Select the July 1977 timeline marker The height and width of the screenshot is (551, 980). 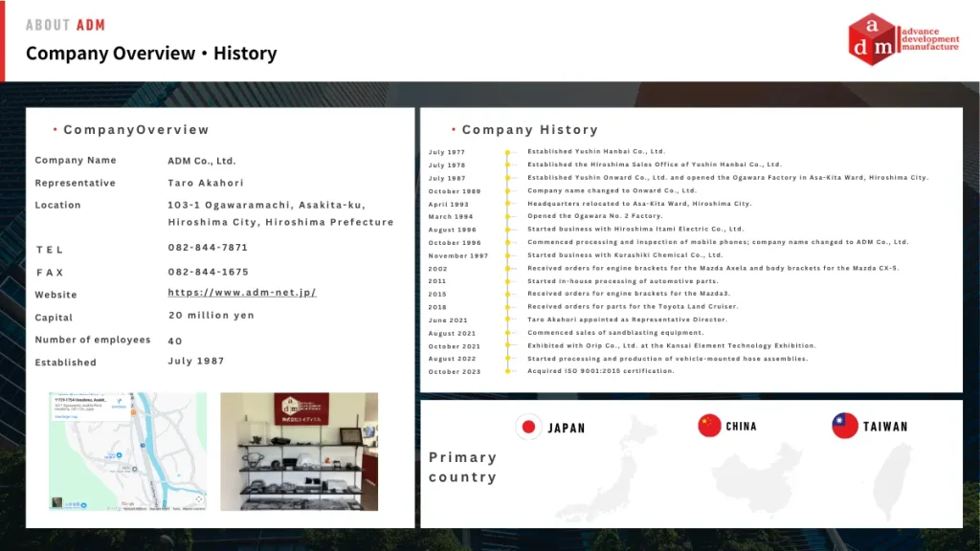tap(506, 152)
